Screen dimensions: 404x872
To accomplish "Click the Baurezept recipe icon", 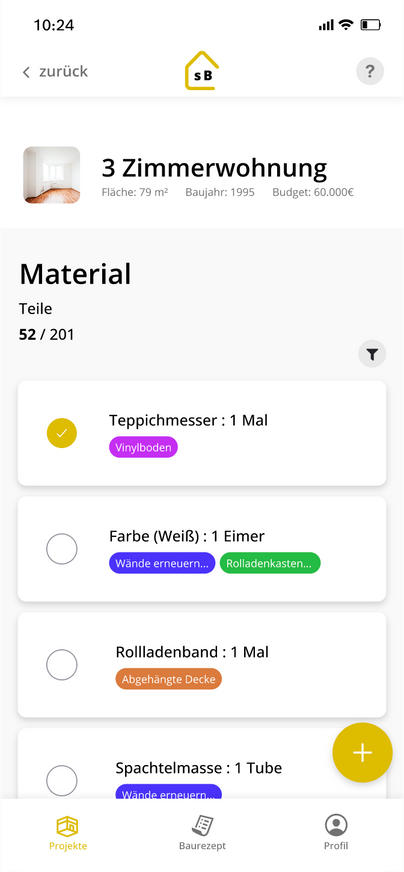I will click(203, 825).
